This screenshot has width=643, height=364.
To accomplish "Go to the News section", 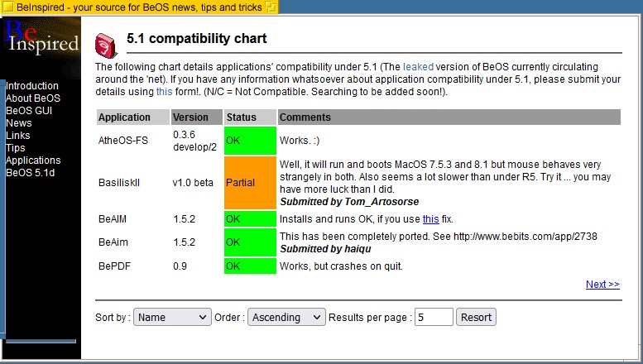I will click(x=19, y=123).
